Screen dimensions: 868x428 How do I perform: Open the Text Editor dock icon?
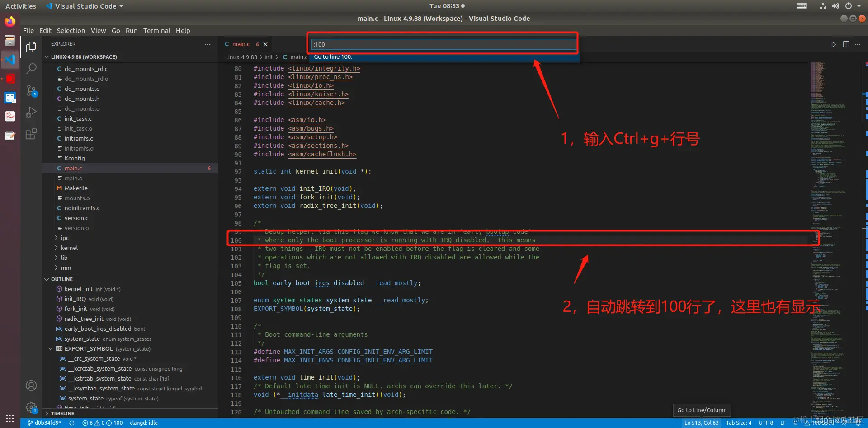pyautogui.click(x=10, y=136)
